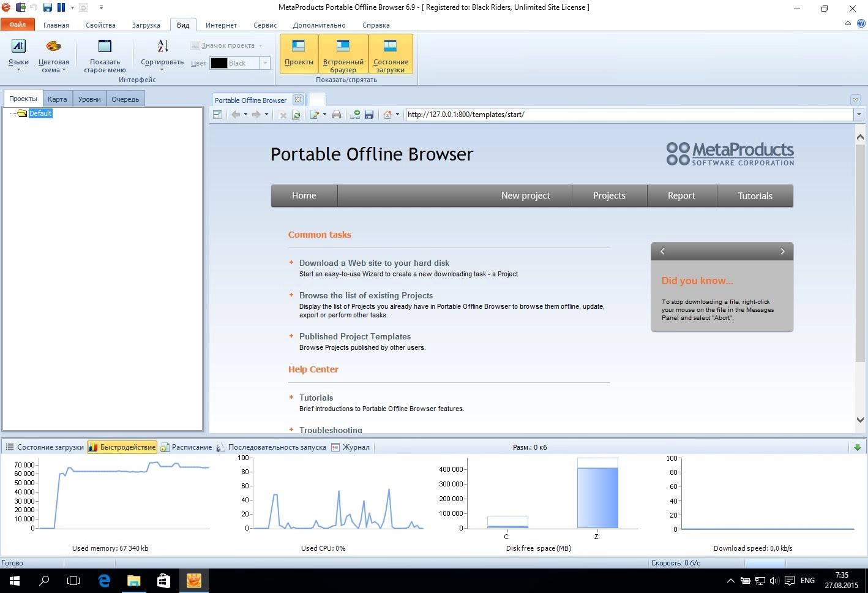The width and height of the screenshot is (868, 593).
Task: Toggle the Проекты panel visibility
Action: pos(299,54)
